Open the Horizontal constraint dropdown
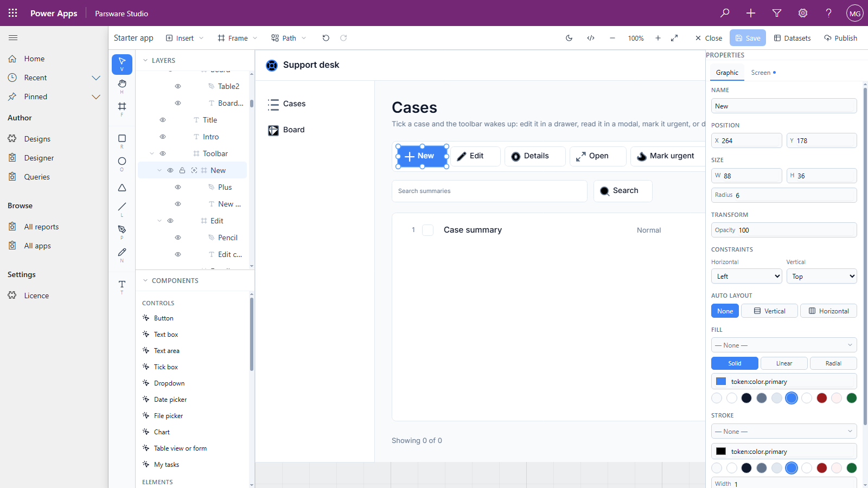Screen dimensions: 868x488 coord(746,276)
